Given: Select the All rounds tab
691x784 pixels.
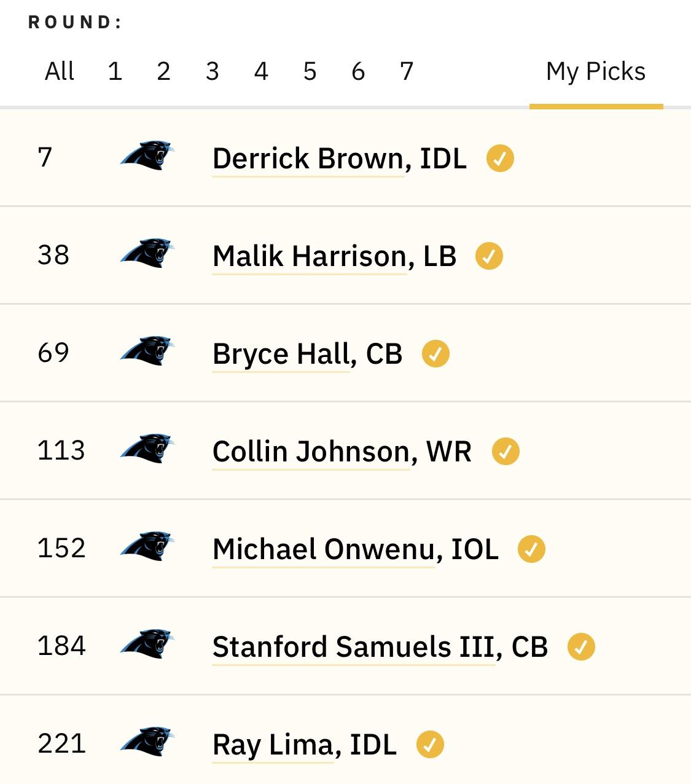Looking at the screenshot, I should pos(60,72).
